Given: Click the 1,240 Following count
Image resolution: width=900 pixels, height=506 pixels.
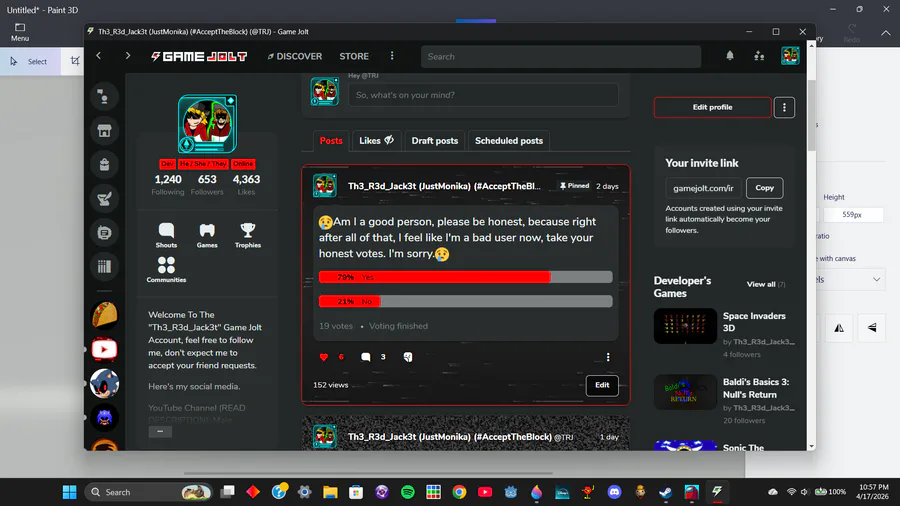Looking at the screenshot, I should click(168, 184).
